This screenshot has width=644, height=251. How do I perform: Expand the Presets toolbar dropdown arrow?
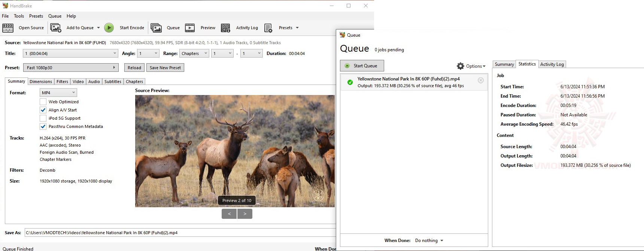tap(297, 28)
